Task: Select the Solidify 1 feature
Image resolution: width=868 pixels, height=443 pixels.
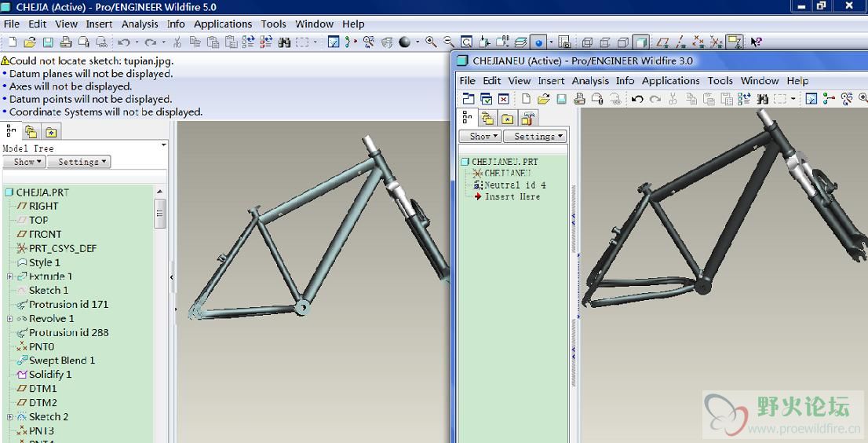Action: (49, 375)
